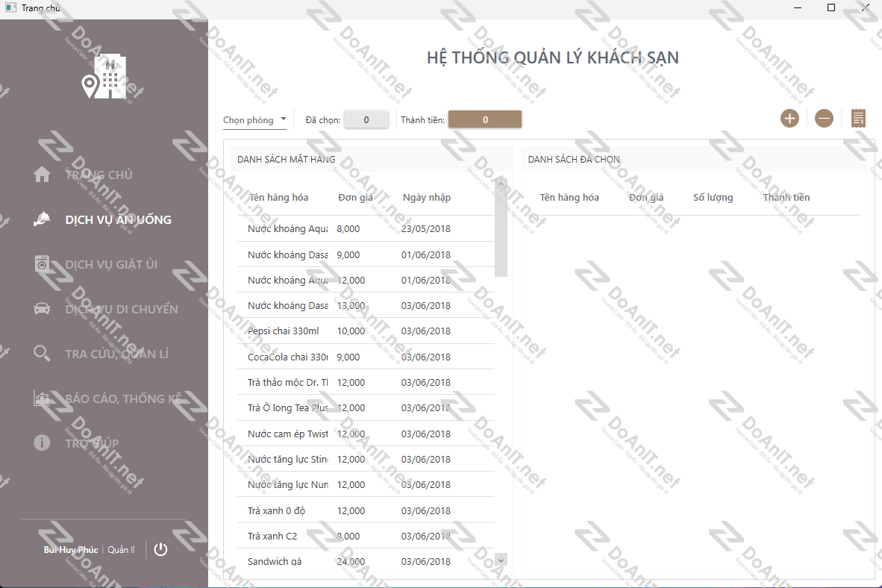Click the Bùi Huy Phúc user name

71,550
